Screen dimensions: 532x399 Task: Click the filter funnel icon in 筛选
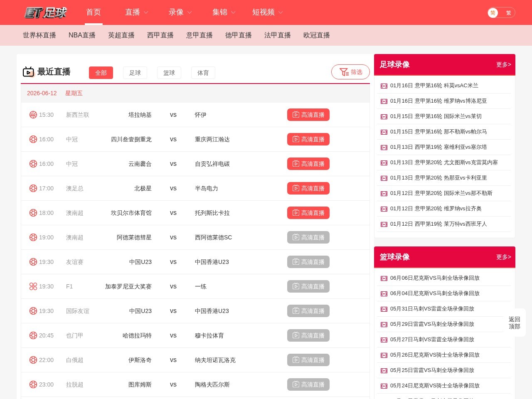[344, 72]
